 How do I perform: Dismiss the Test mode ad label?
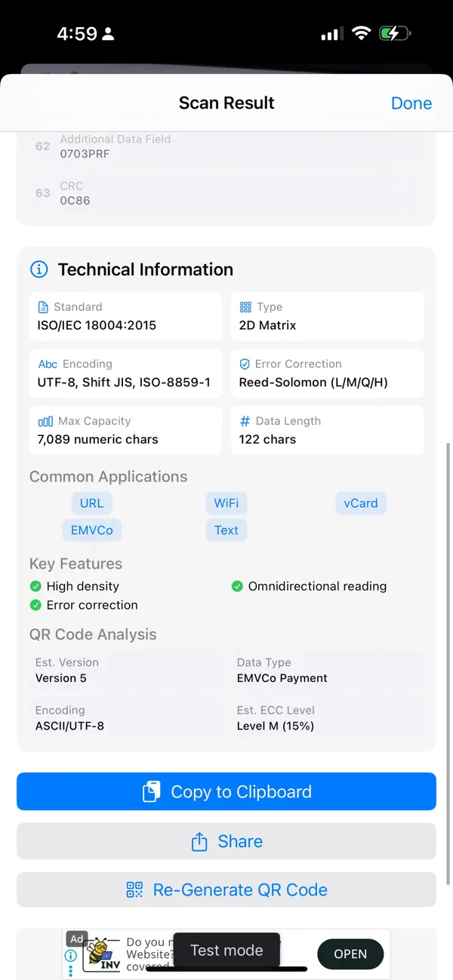[x=226, y=950]
